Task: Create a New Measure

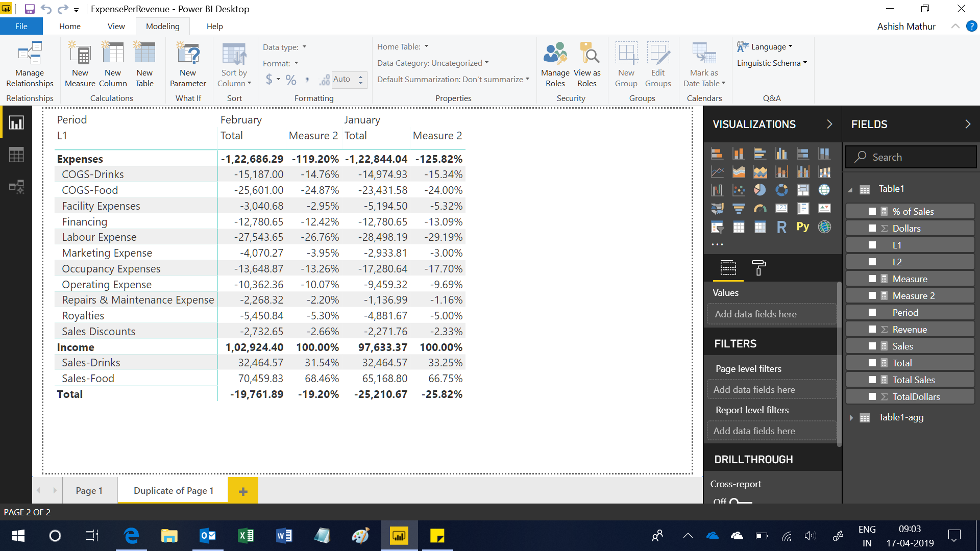Action: tap(80, 65)
